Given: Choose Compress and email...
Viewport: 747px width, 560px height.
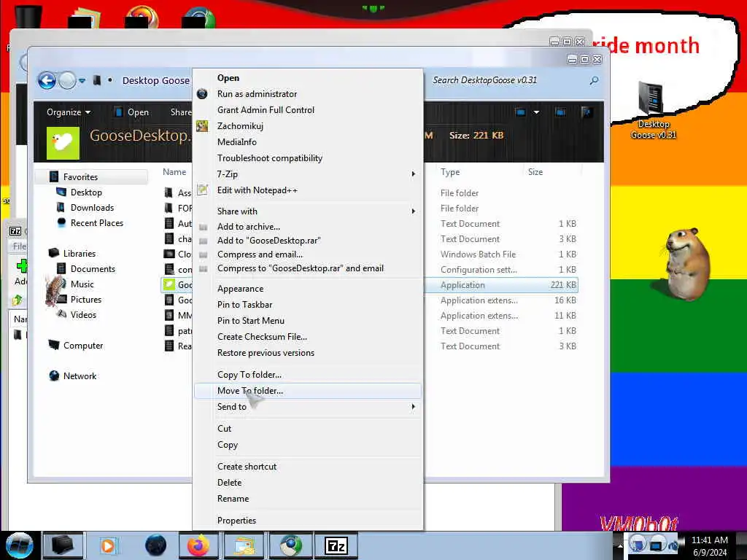Looking at the screenshot, I should 307,254.
